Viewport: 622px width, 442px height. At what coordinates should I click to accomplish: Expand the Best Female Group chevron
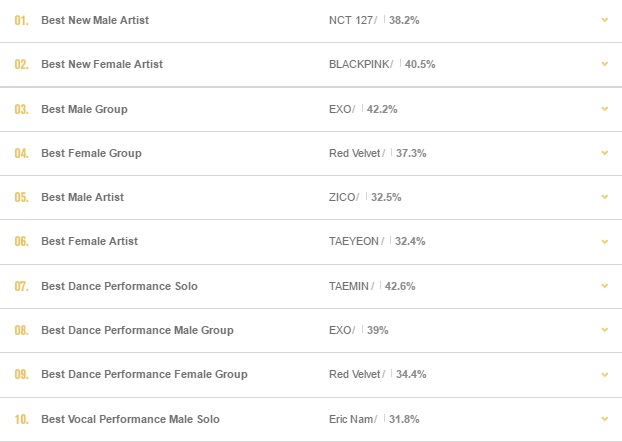[x=605, y=153]
